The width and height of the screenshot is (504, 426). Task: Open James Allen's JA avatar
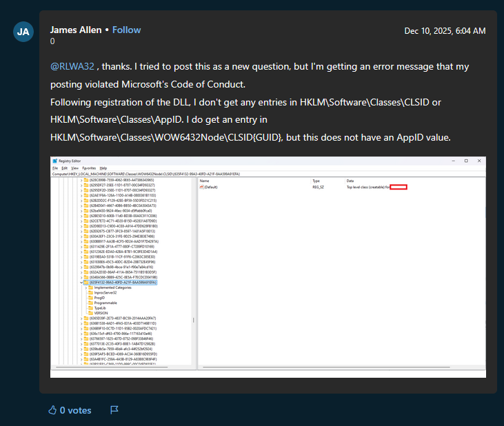[23, 32]
